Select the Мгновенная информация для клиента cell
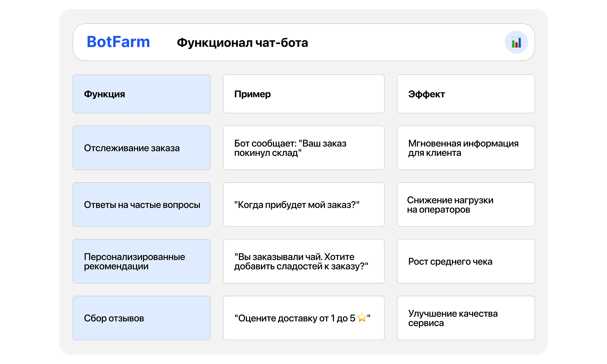Image resolution: width=607 pixels, height=364 pixels. pos(465,148)
